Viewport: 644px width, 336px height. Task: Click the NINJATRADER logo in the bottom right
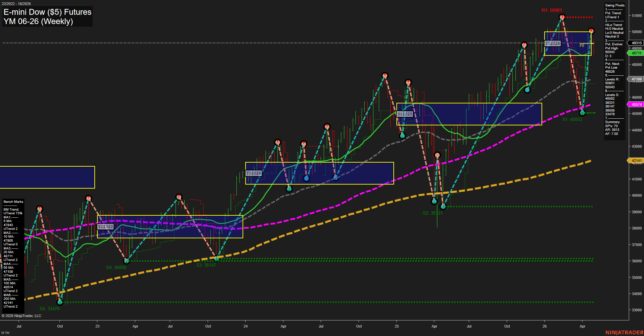(x=624, y=332)
